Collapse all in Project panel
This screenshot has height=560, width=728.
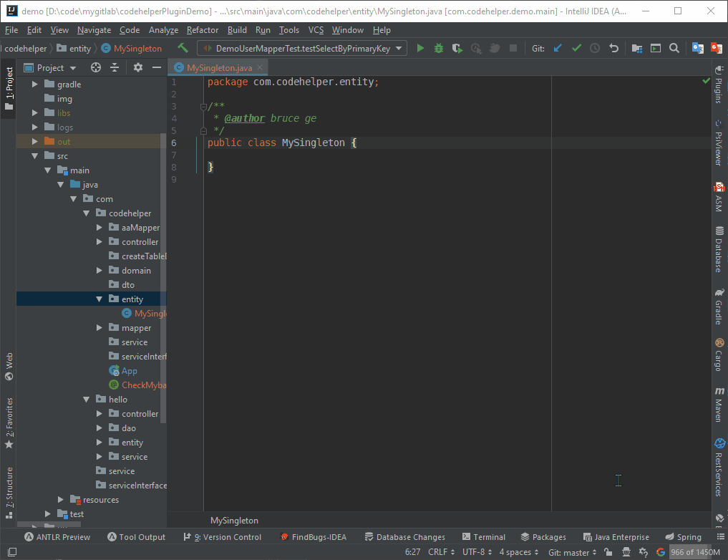point(115,68)
